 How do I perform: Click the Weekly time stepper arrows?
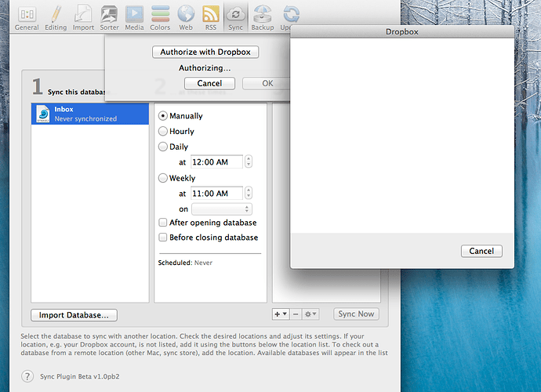(249, 193)
